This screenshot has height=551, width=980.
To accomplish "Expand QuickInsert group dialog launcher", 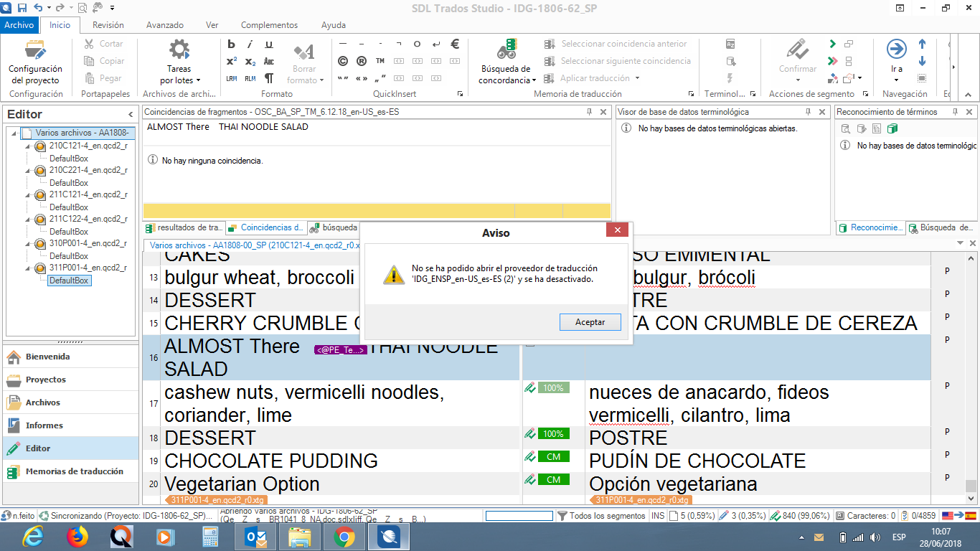I will tap(460, 94).
